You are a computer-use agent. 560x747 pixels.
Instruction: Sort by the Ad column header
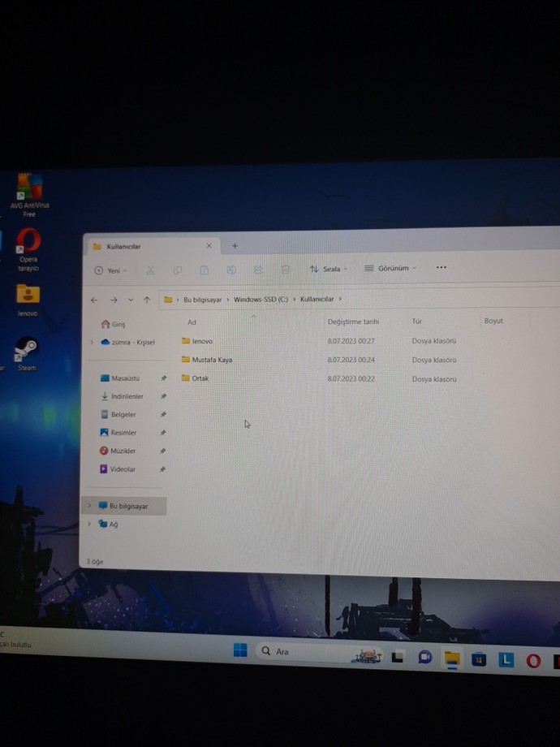(x=192, y=322)
